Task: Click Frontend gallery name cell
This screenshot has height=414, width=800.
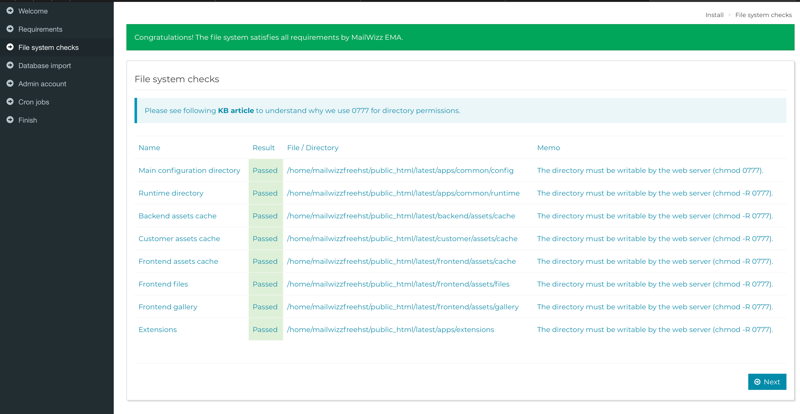Action: 167,307
